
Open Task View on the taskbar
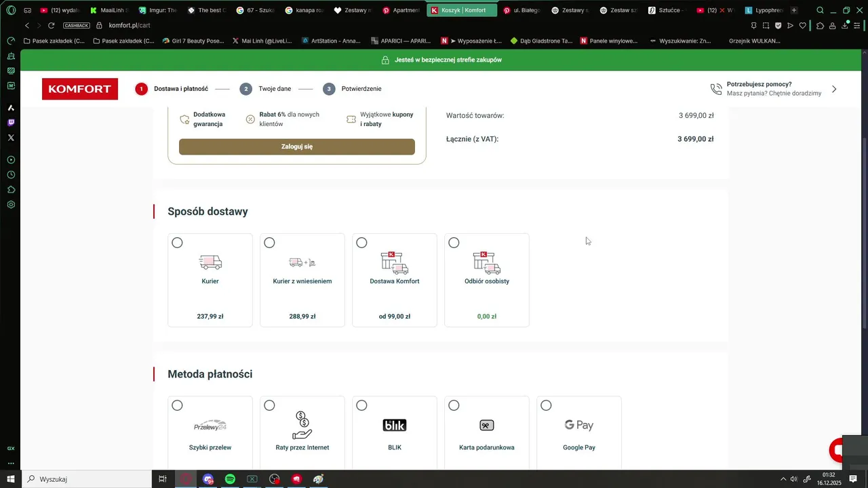(x=163, y=479)
